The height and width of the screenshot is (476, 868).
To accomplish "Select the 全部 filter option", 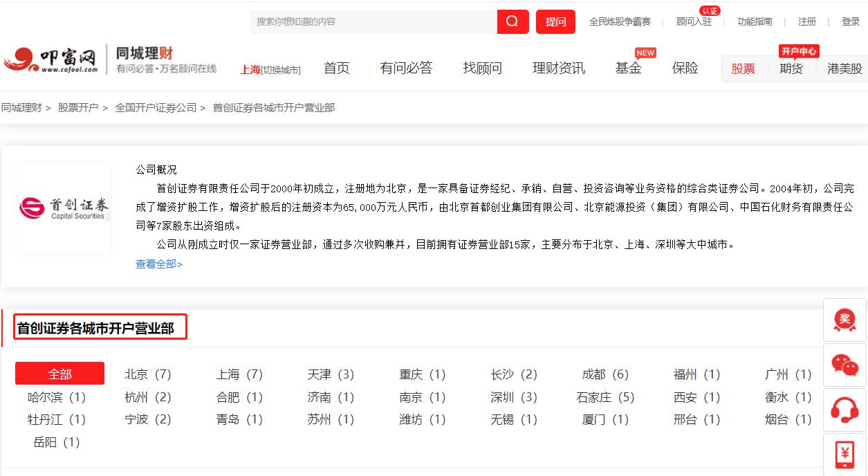I will (59, 373).
